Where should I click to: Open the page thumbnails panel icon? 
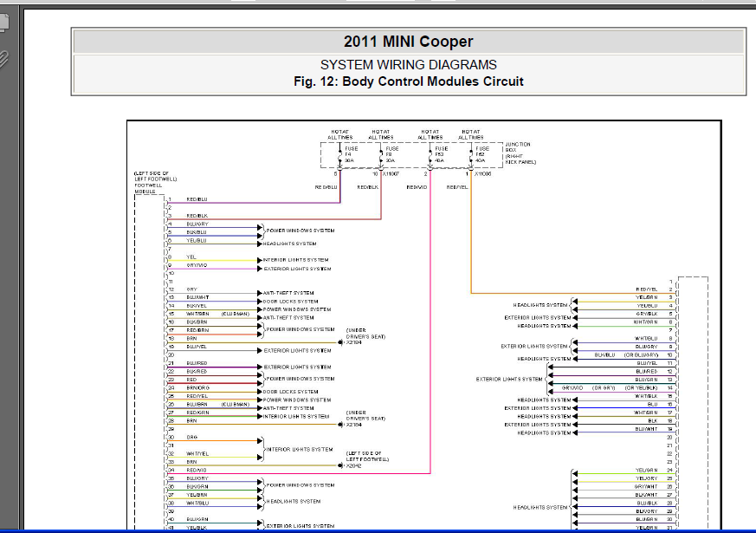[3, 23]
